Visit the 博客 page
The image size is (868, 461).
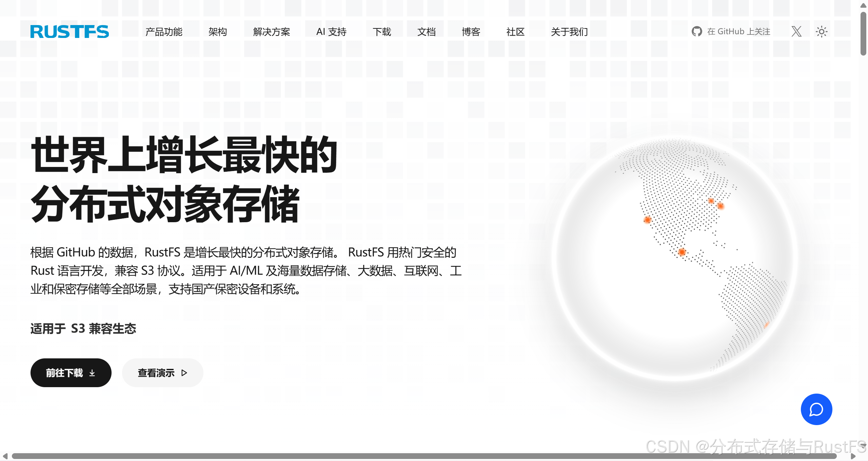coord(471,32)
